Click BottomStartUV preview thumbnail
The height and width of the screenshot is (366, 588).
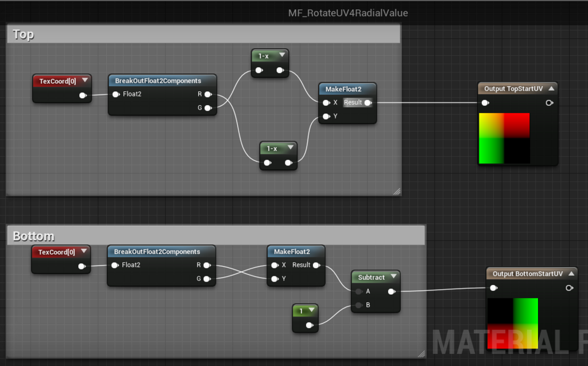click(x=513, y=323)
